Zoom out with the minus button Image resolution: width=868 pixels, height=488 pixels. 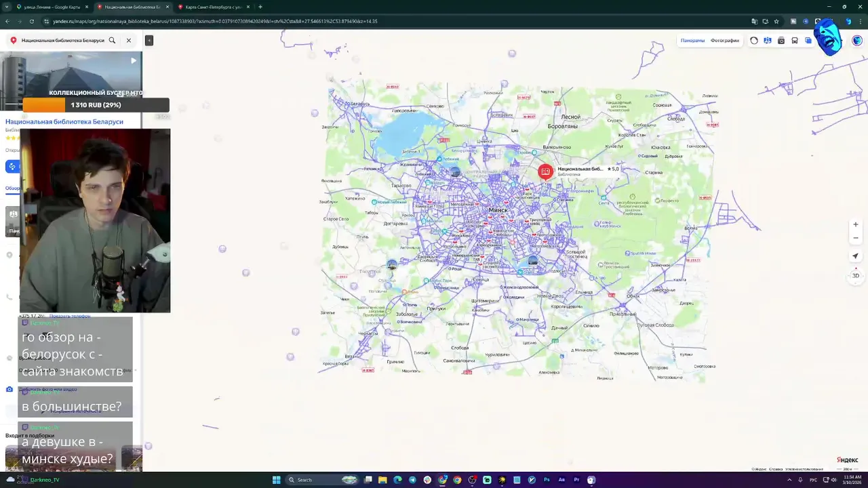(856, 238)
